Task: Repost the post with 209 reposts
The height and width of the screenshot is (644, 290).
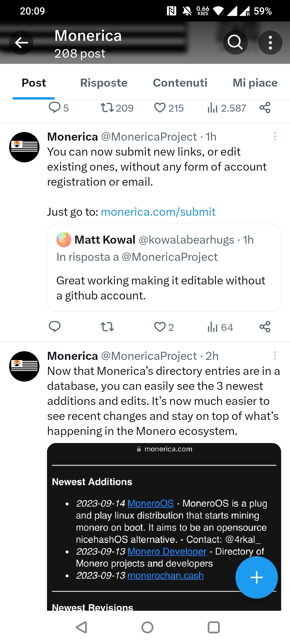Action: [107, 108]
